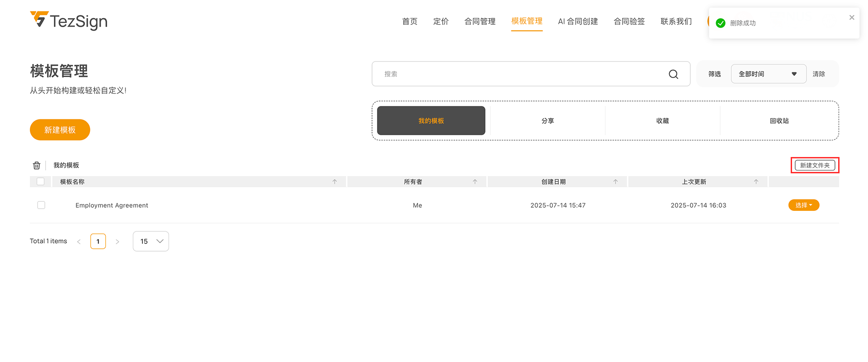Viewport: 868px width, 362px height.
Task: Click the 新建文件夹 button
Action: coord(815,166)
